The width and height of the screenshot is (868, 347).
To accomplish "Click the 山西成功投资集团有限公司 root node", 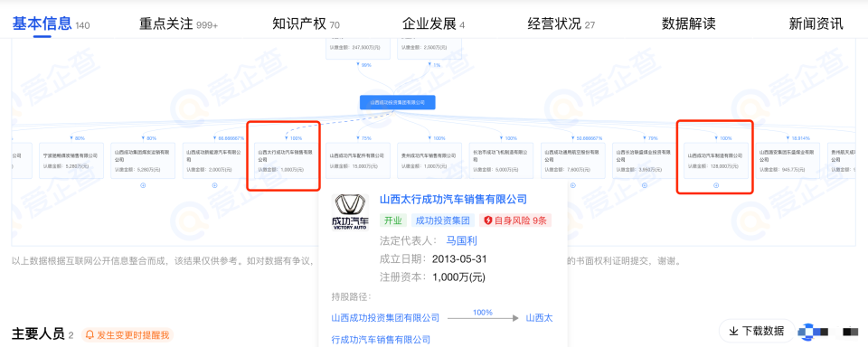I will (x=397, y=102).
